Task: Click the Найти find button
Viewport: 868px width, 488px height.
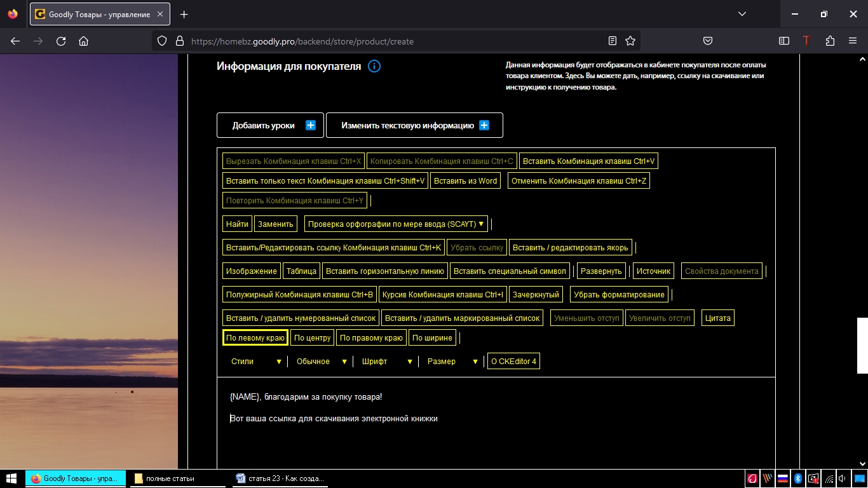Action: (x=237, y=224)
